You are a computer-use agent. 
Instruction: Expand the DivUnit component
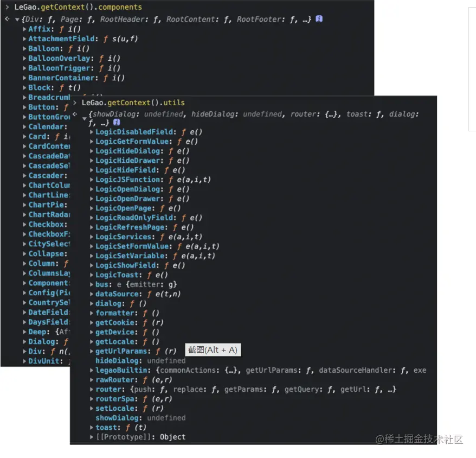click(x=24, y=361)
